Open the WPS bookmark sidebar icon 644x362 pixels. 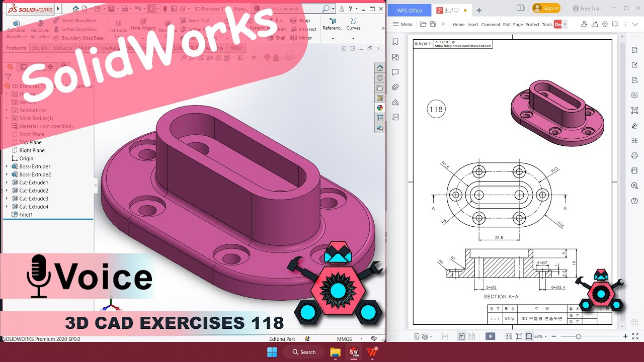[x=395, y=42]
